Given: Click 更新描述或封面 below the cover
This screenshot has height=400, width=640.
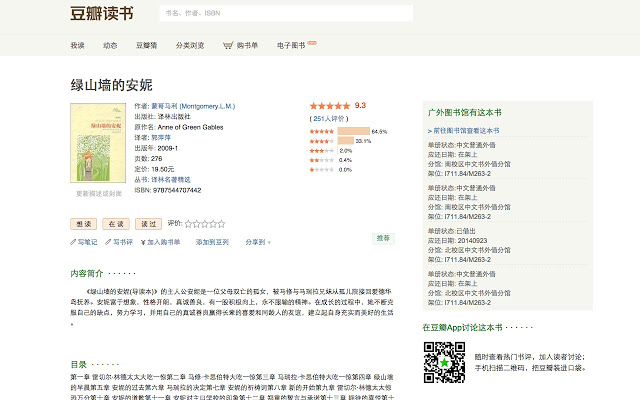Looking at the screenshot, I should pyautogui.click(x=99, y=193).
